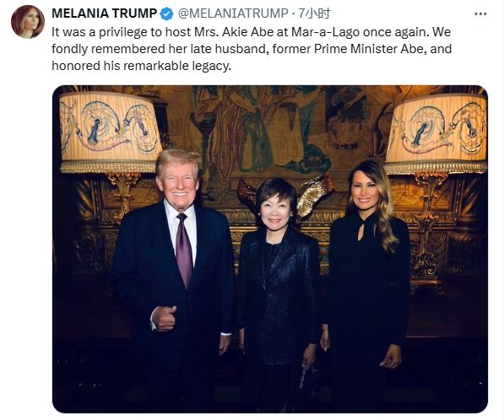Click the tweet text starting 'It was a privilege'
This screenshot has width=504, height=420.
(252, 49)
